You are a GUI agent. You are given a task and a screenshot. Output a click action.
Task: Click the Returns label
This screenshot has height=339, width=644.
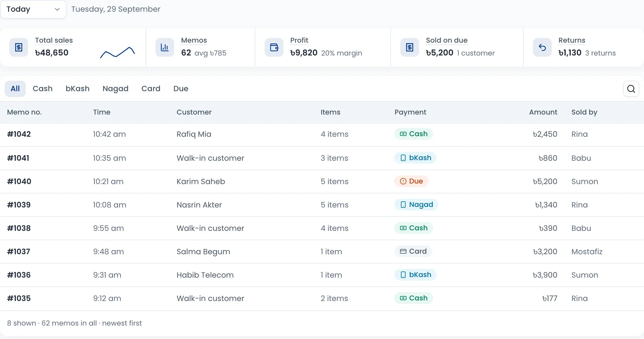[x=572, y=40]
